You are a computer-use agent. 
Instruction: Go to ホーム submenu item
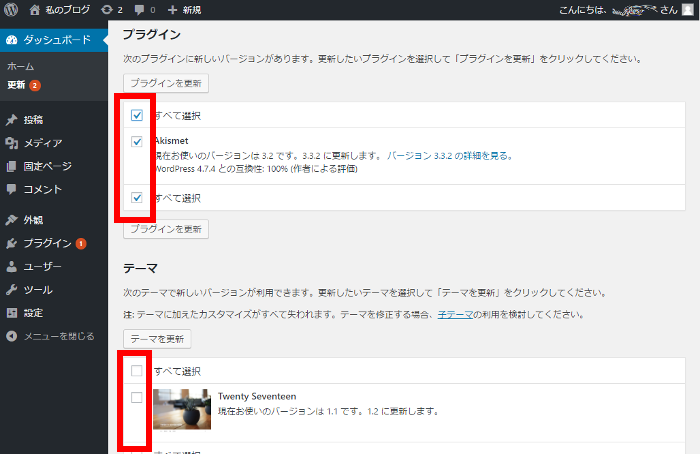(x=21, y=67)
